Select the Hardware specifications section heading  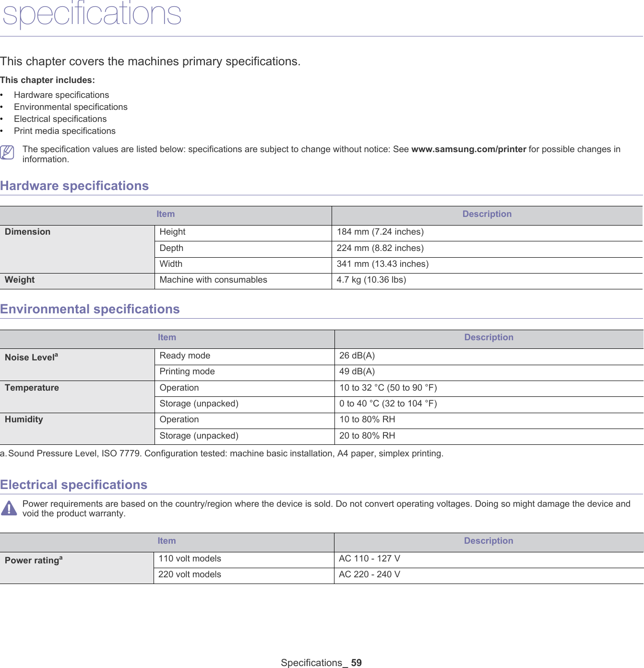[74, 185]
